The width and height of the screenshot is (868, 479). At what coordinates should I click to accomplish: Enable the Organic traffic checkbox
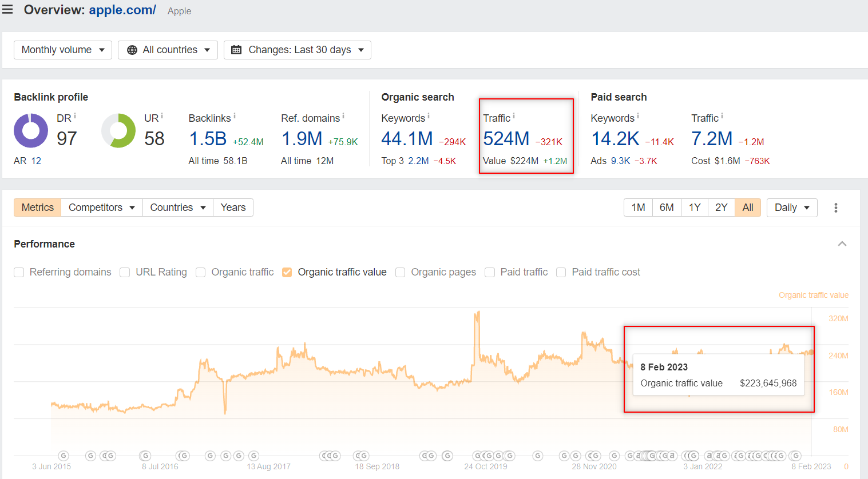(x=201, y=273)
